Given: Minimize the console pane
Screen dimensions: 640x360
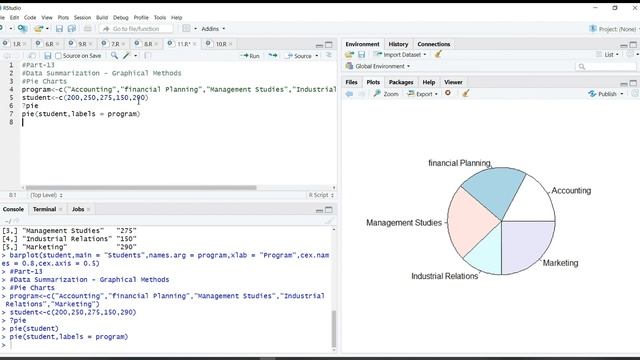Looking at the screenshot, I should pos(319,210).
